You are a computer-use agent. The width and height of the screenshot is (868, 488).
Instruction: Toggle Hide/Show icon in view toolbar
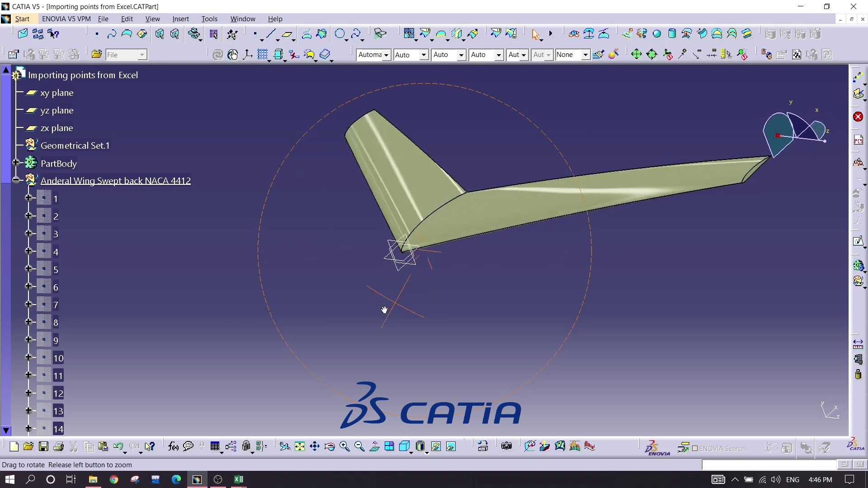click(x=436, y=446)
